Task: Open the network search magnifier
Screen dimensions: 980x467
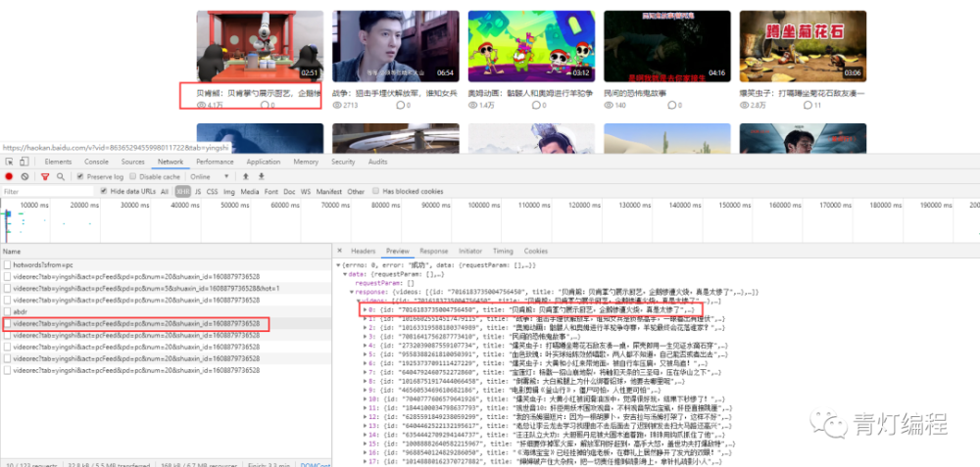Action: [x=59, y=176]
